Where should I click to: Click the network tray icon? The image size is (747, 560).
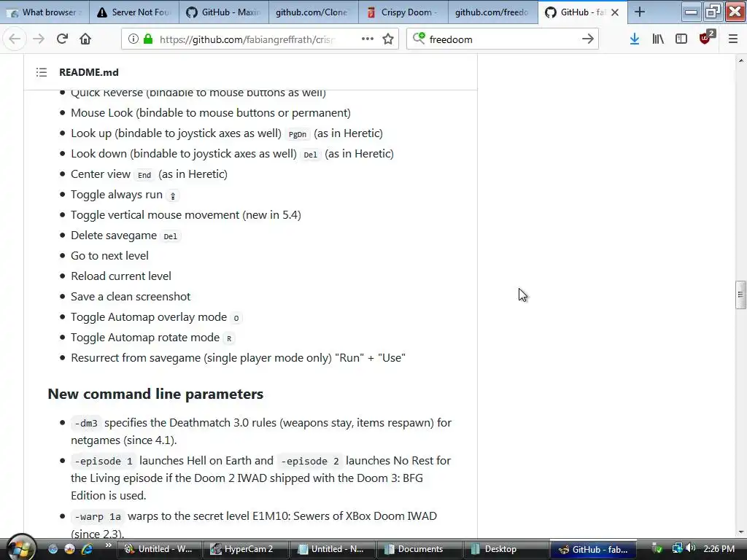click(677, 548)
